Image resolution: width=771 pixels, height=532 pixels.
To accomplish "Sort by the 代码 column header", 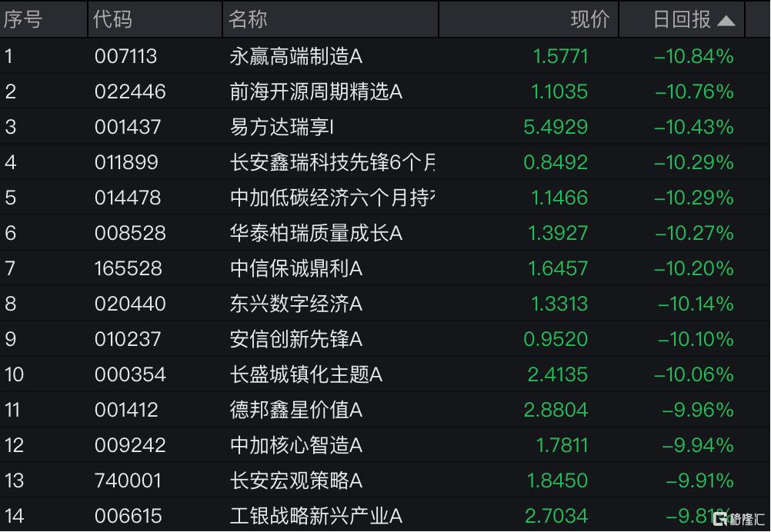I will pos(155,19).
